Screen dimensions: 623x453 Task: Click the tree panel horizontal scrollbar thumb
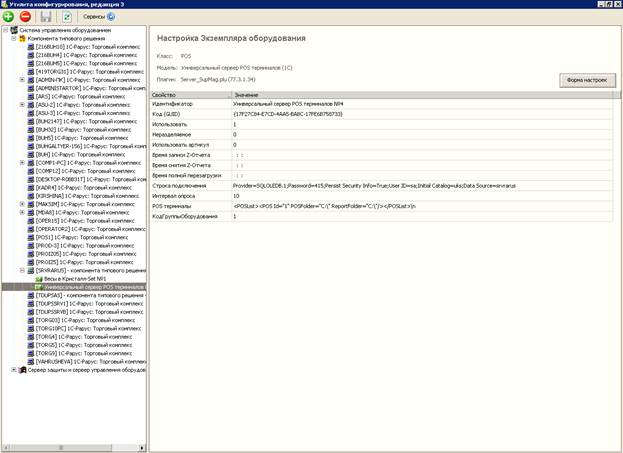60,447
